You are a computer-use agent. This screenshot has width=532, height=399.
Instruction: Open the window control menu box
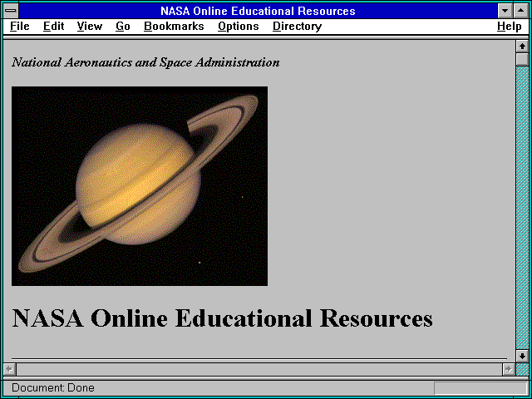tap(11, 11)
